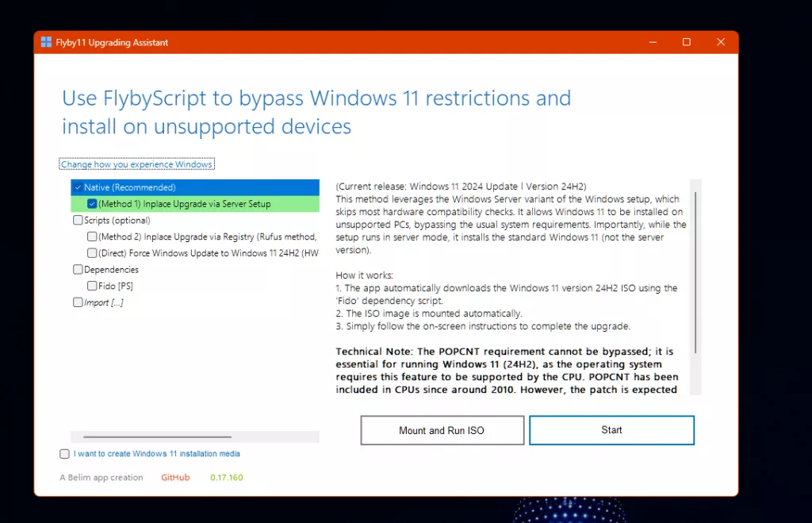This screenshot has height=523, width=812.
Task: Click the Mount and Run ISO button
Action: [442, 429]
